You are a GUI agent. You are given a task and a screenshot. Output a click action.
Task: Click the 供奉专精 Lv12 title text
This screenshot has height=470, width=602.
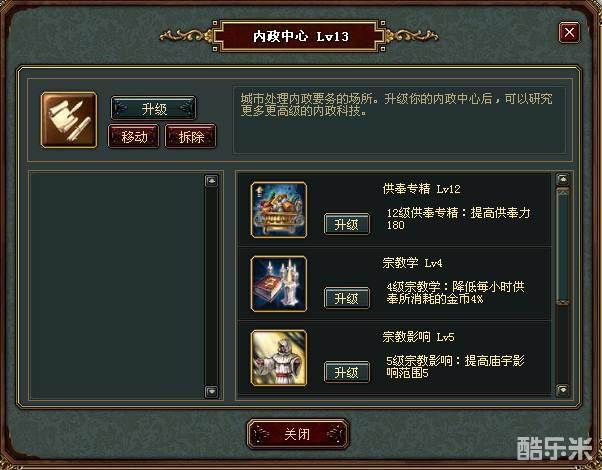[421, 189]
